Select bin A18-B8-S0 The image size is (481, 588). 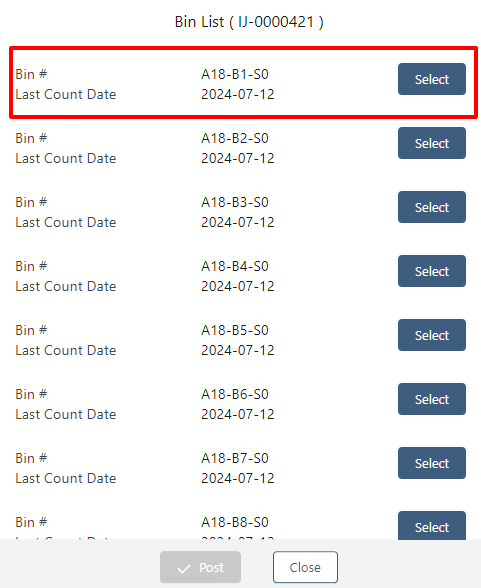432,526
